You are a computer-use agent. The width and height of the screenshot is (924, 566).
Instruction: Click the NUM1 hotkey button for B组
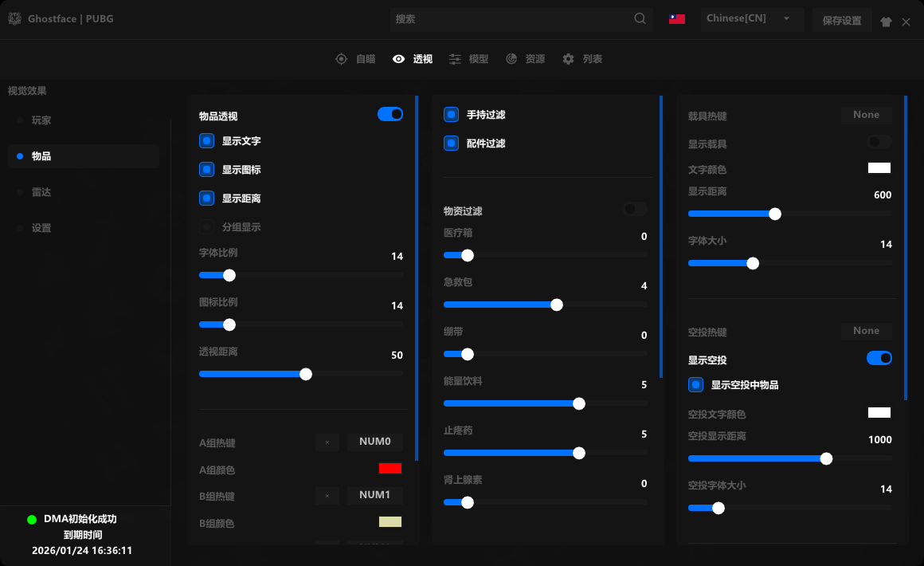(x=374, y=495)
